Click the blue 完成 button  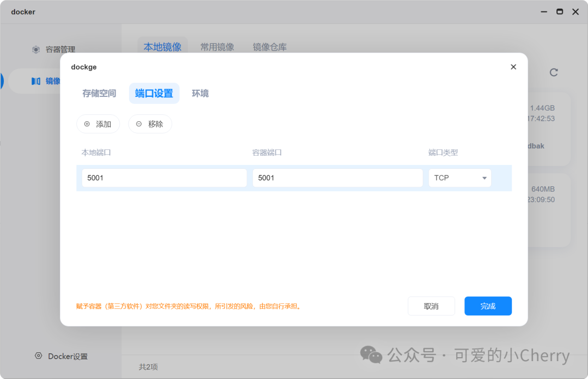click(488, 306)
